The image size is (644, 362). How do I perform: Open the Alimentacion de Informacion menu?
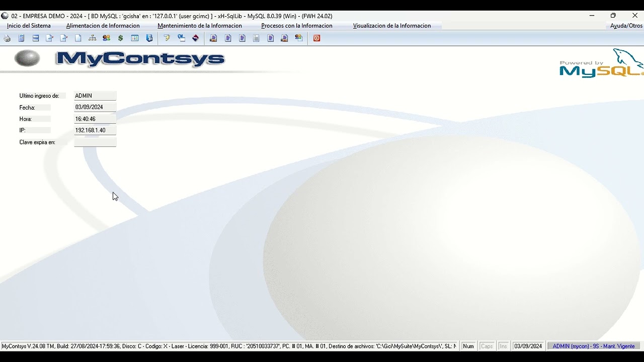pyautogui.click(x=103, y=26)
